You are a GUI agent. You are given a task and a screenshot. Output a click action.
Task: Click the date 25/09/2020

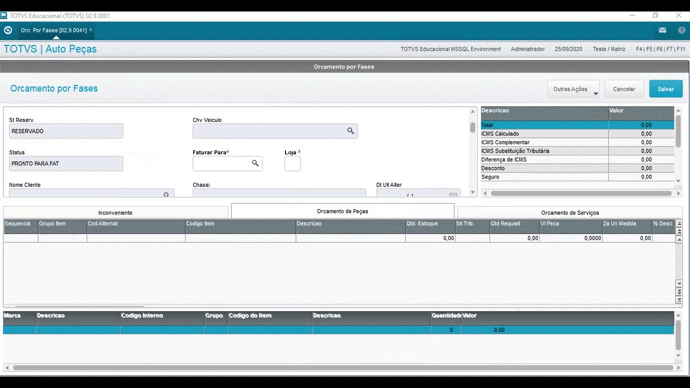568,49
